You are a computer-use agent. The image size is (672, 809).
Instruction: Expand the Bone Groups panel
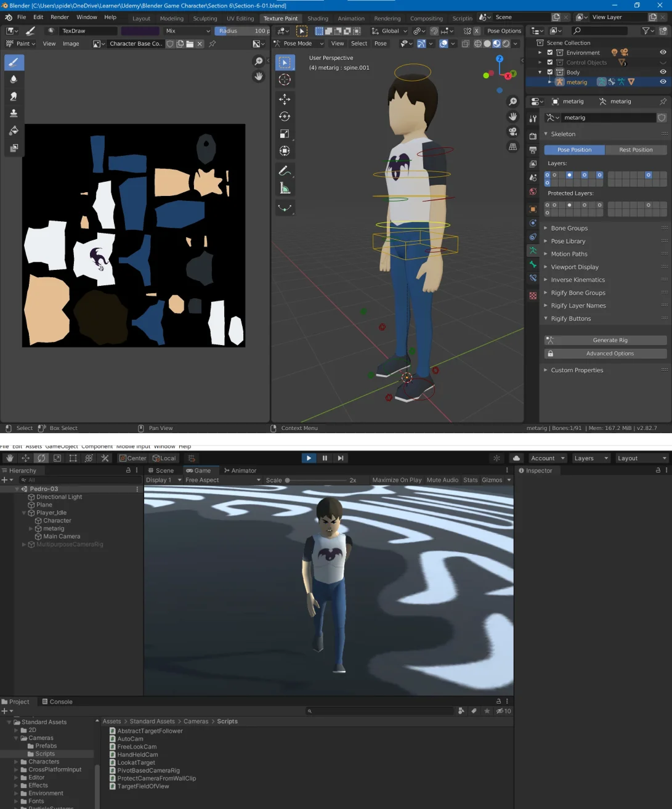point(569,228)
